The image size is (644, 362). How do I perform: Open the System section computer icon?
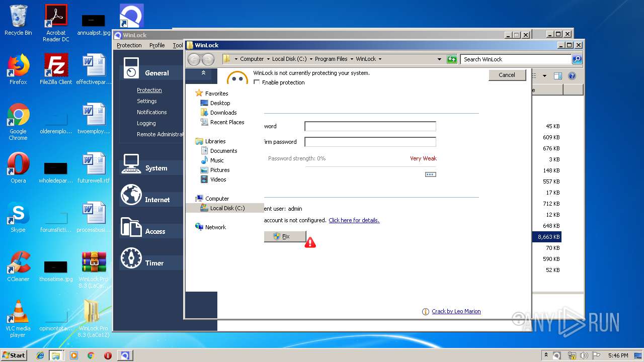(131, 163)
